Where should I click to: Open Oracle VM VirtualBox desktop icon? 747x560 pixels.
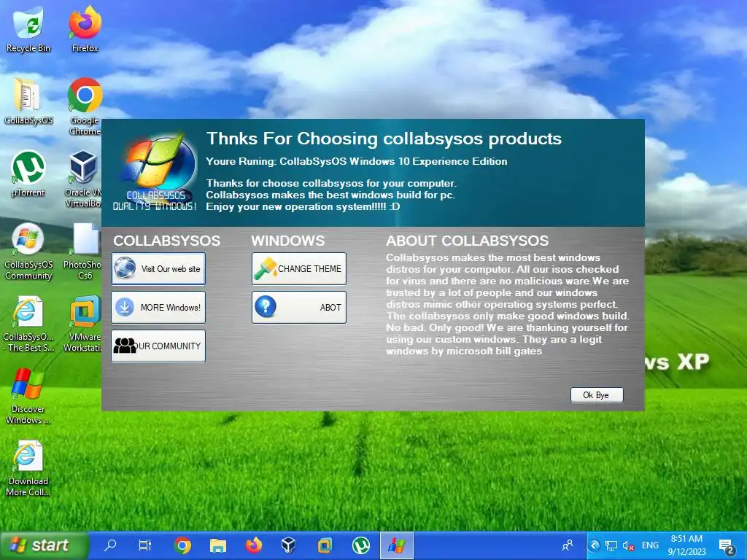click(84, 179)
